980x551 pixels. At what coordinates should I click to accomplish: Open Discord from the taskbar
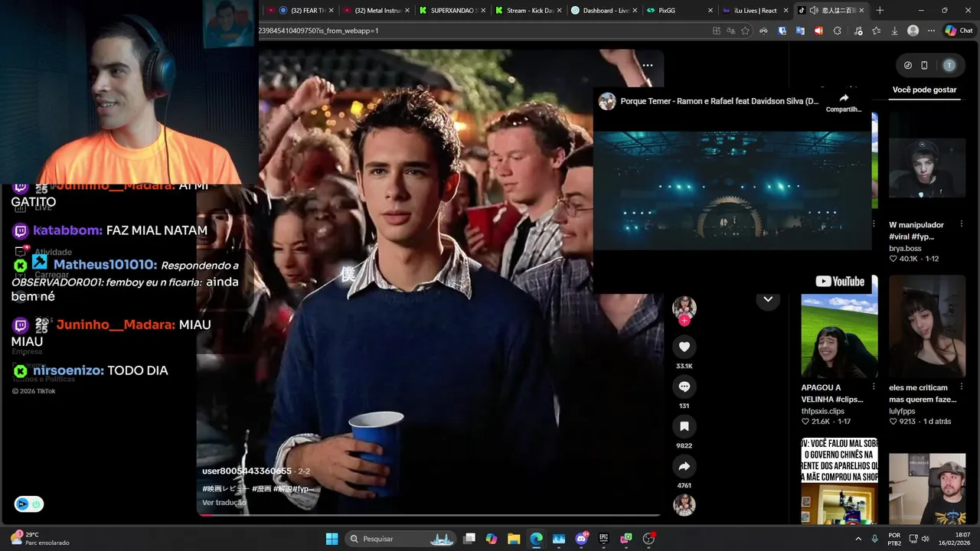point(581,539)
